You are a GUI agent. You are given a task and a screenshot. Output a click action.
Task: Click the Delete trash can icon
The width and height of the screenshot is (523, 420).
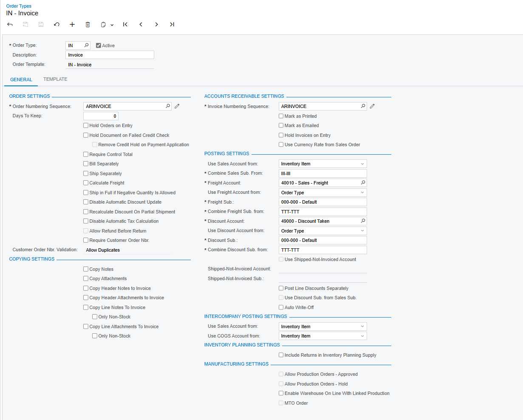pyautogui.click(x=88, y=25)
